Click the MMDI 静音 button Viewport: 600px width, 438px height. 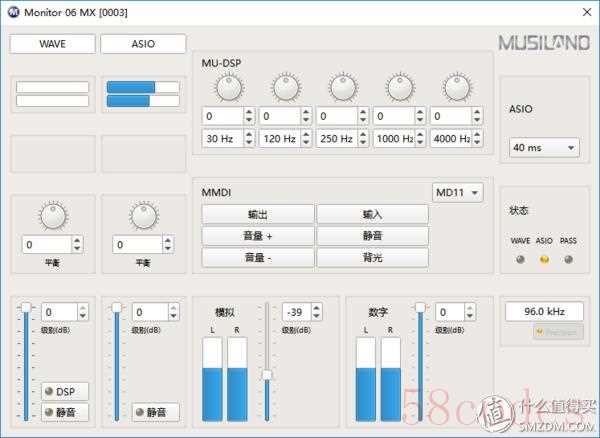(373, 236)
